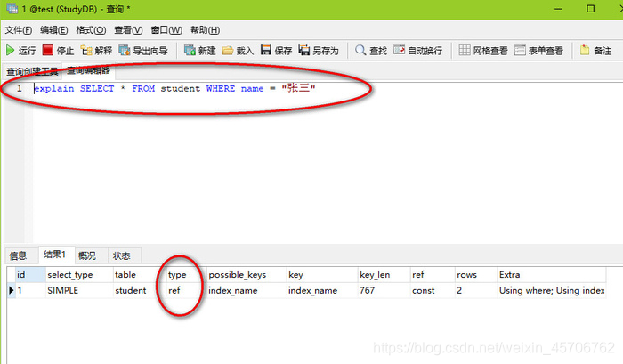
Task: Click the table column header
Action: click(140, 275)
